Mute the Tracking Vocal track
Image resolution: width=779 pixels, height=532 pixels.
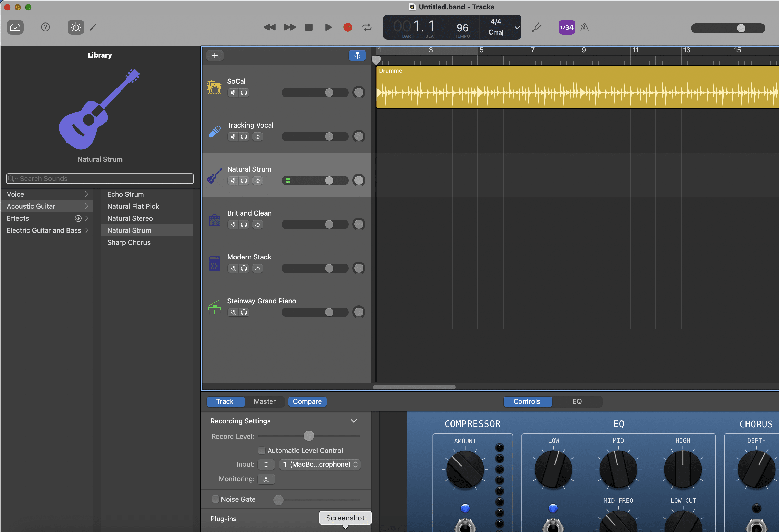click(x=233, y=136)
